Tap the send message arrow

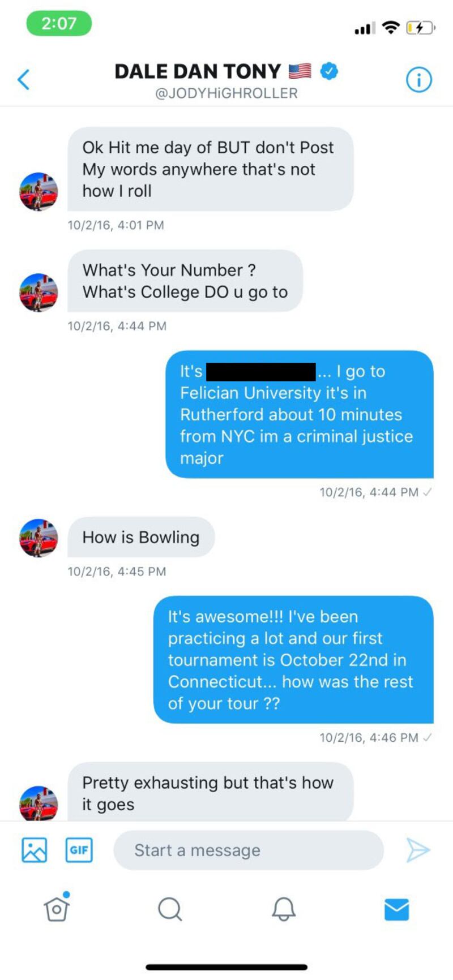pos(418,850)
